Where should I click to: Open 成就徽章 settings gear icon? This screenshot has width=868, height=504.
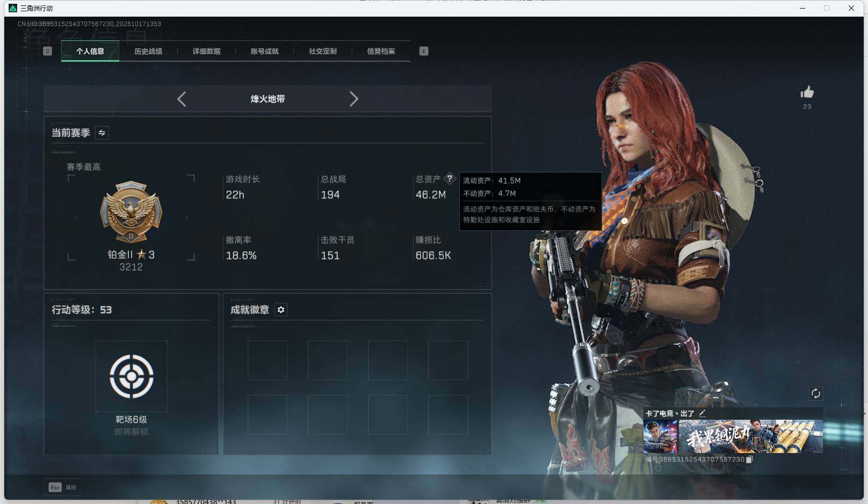pos(281,310)
